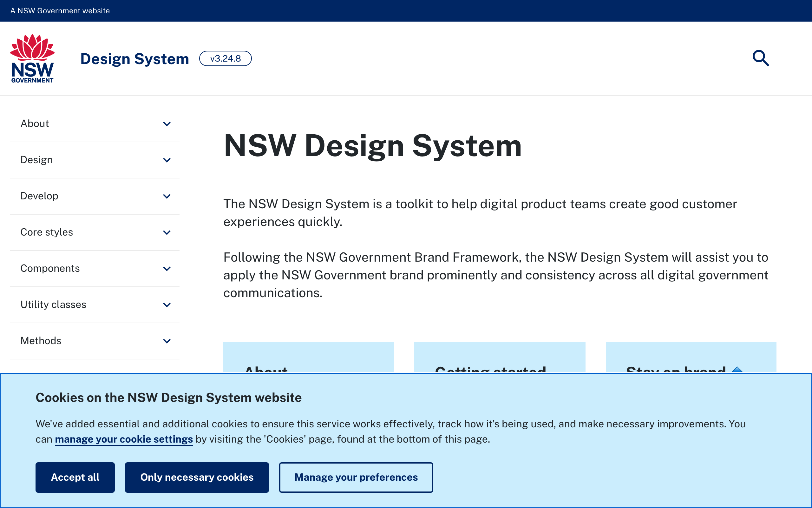Click the cookie banner heading text

click(x=168, y=398)
